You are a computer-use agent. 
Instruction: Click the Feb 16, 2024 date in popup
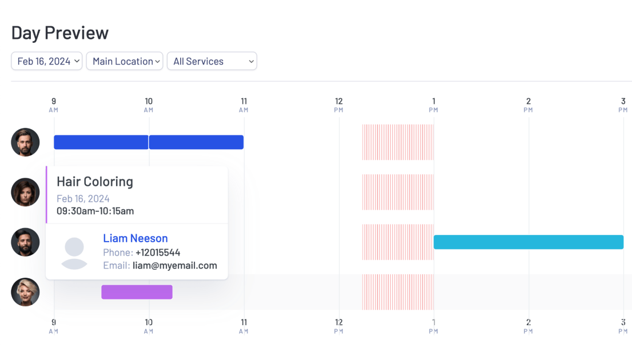[83, 198]
